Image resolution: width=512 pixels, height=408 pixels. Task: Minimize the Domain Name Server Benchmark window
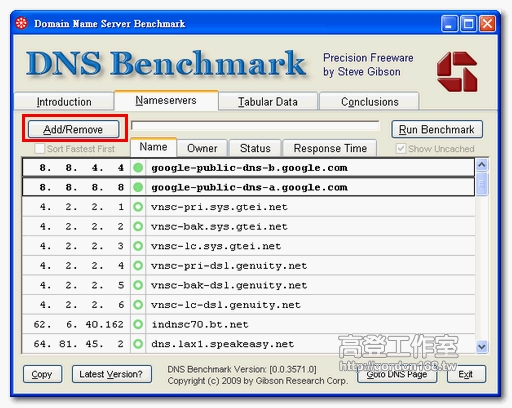point(449,24)
